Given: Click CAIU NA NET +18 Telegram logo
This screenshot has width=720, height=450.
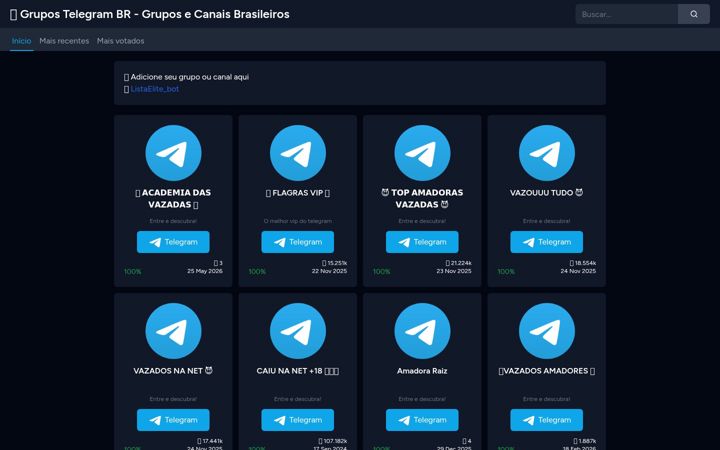Looking at the screenshot, I should pos(298,331).
